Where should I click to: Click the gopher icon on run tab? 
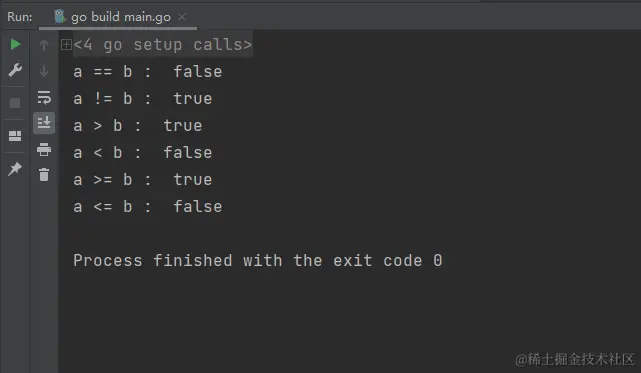point(60,16)
